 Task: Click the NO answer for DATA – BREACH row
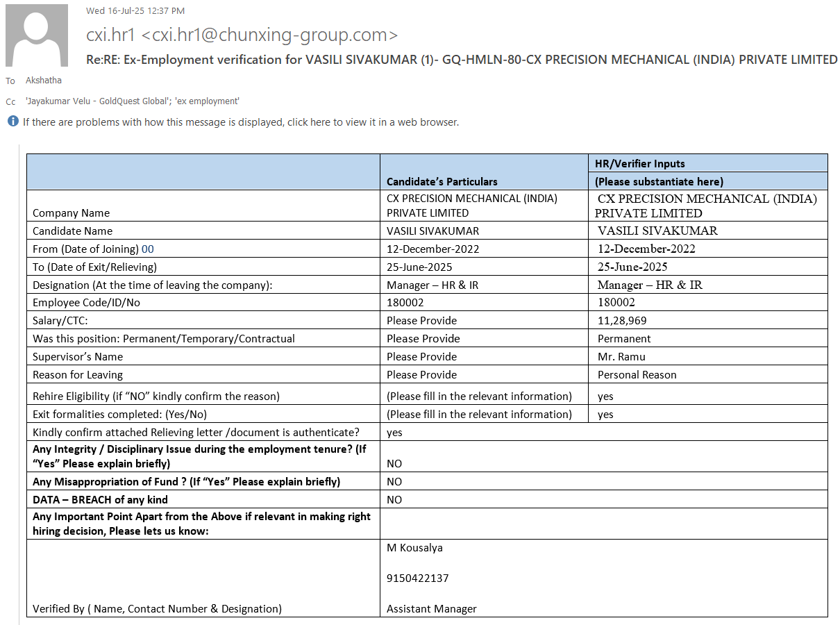click(x=394, y=500)
